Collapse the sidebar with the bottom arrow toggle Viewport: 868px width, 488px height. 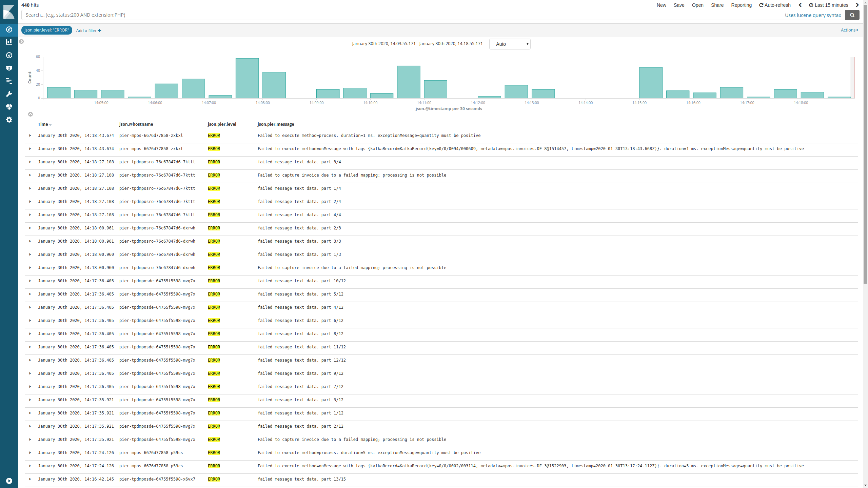click(9, 481)
